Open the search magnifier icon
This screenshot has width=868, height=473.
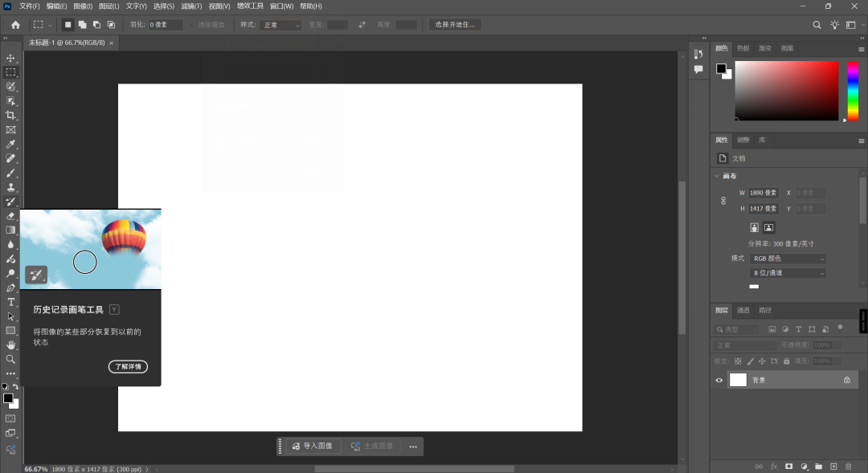tap(817, 25)
